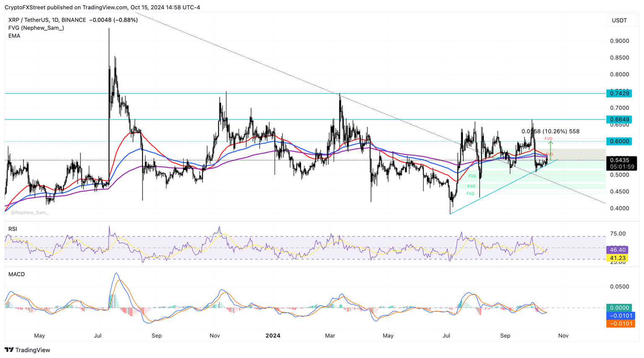Image resolution: width=644 pixels, height=358 pixels.
Task: Open the USDT currency selector
Action: pos(619,21)
